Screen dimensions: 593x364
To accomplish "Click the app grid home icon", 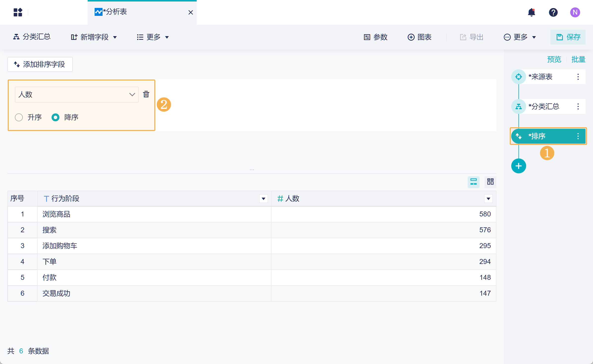I will (x=18, y=12).
